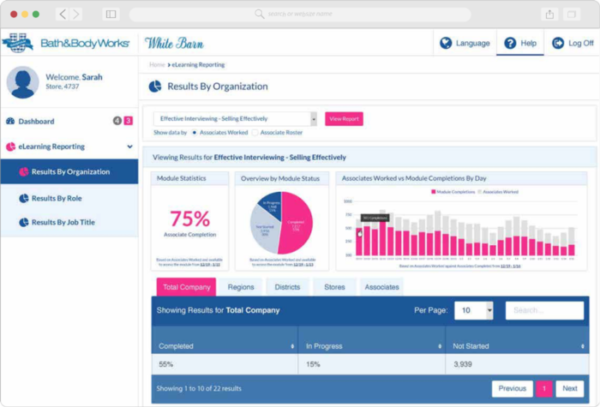Click Sarah's user avatar
The width and height of the screenshot is (600, 407).
coord(23,82)
